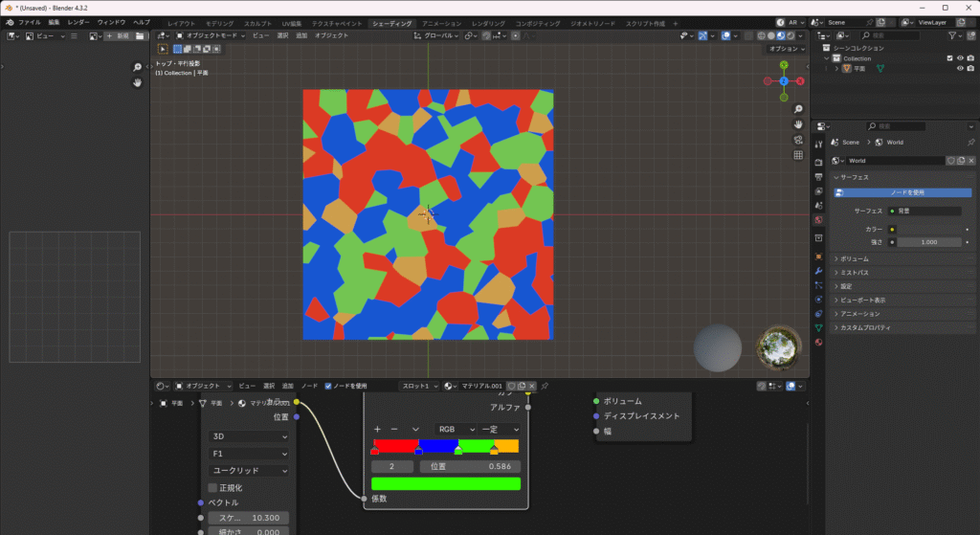Open the 'オブジェクトモード' mode dropdown
Screen dimensions: 980x535
[x=210, y=36]
